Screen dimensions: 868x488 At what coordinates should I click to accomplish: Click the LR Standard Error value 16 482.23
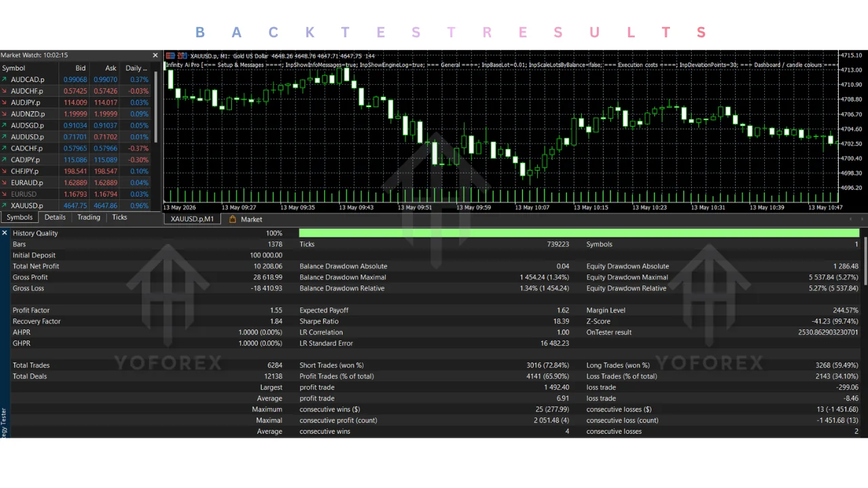[555, 344]
